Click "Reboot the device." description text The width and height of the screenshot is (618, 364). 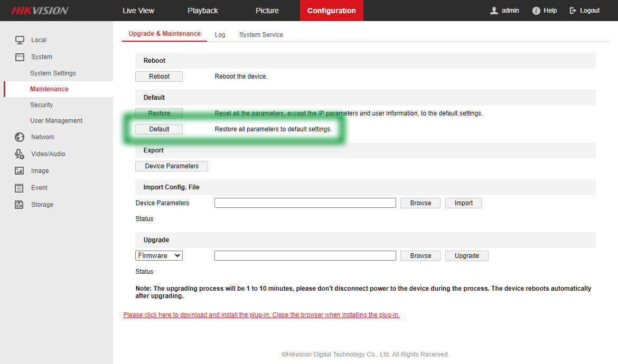coord(241,76)
